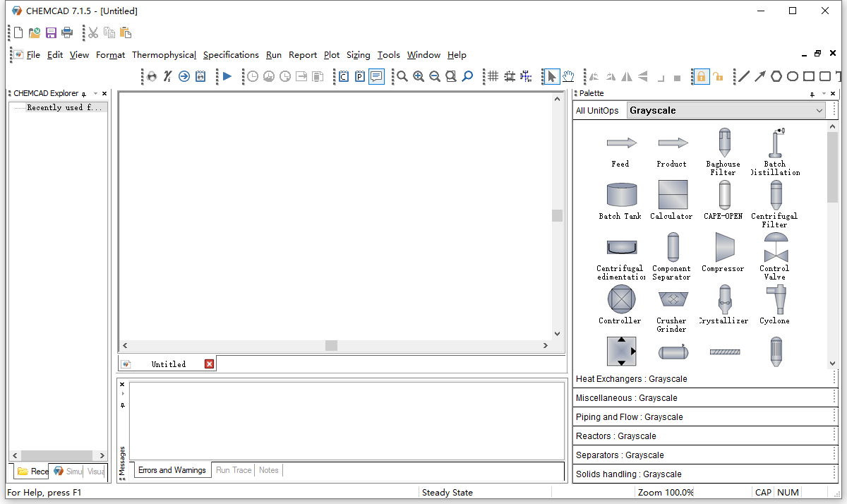Open the Plot menu

[332, 55]
